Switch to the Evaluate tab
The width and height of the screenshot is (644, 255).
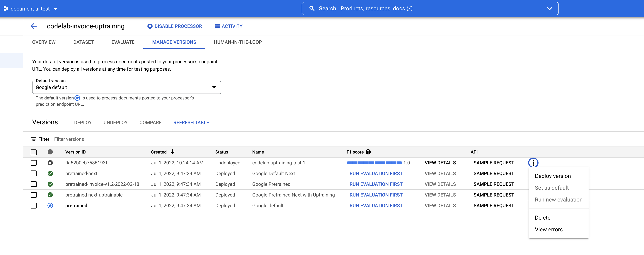[x=123, y=42]
